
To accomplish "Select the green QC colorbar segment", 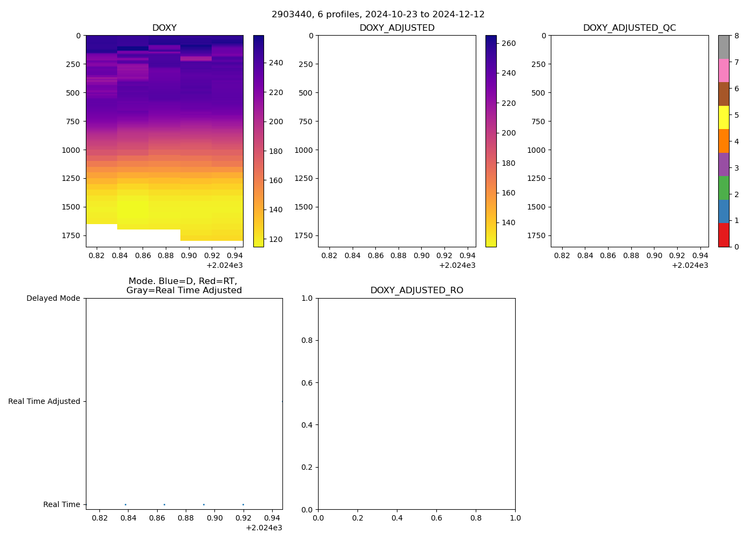I will [x=724, y=188].
